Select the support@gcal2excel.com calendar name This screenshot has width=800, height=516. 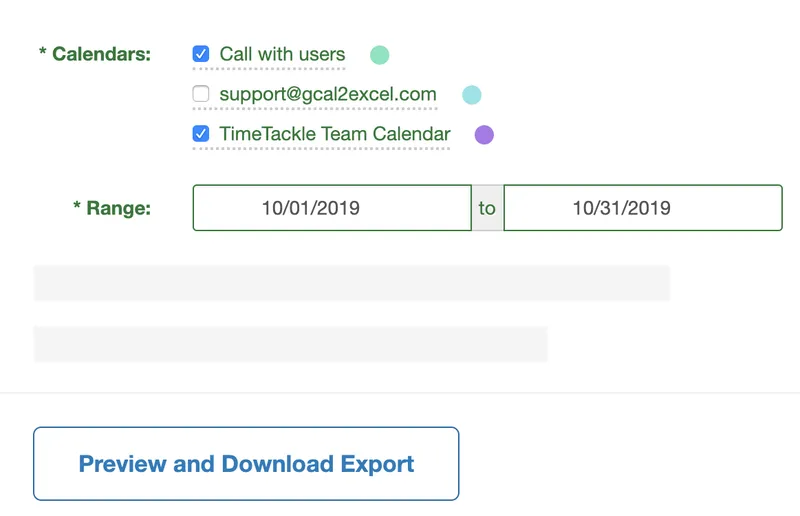(328, 94)
